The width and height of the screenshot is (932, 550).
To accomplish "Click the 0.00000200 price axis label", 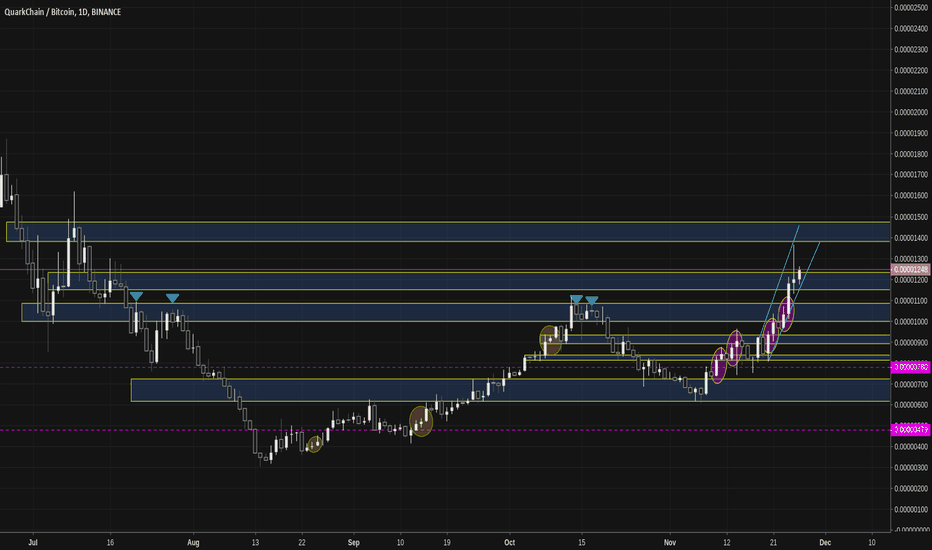I will pos(911,489).
